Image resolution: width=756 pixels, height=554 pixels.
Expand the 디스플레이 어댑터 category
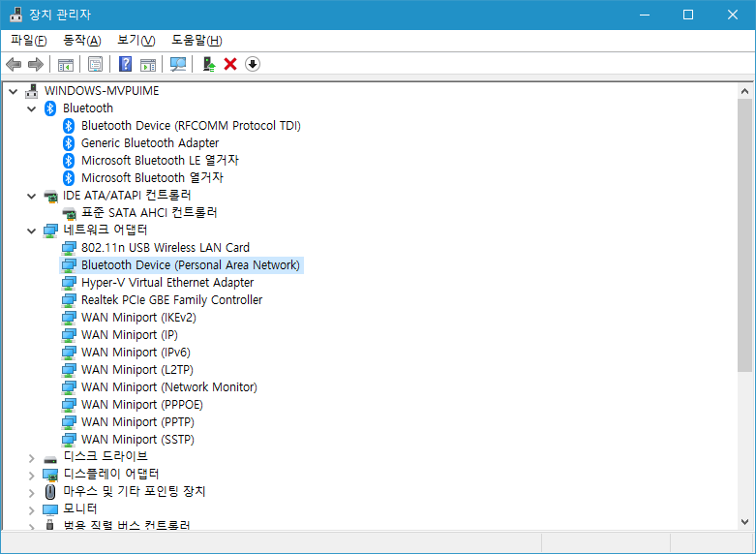pos(31,476)
